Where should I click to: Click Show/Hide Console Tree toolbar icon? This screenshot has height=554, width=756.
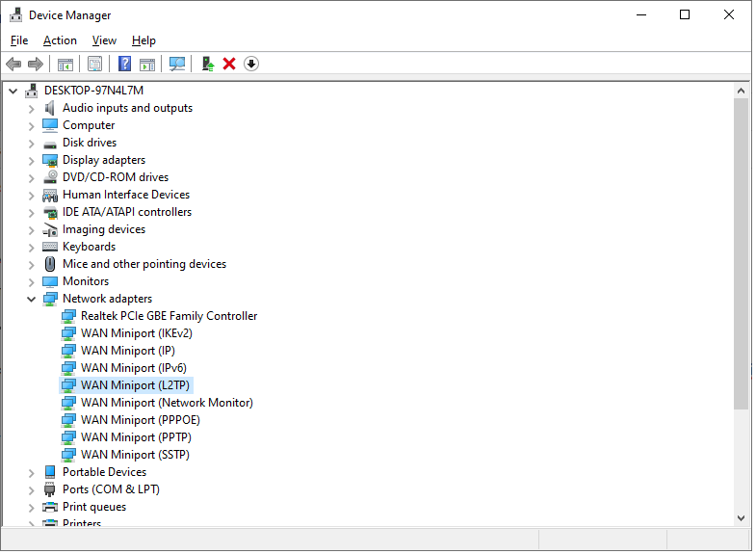(x=65, y=64)
